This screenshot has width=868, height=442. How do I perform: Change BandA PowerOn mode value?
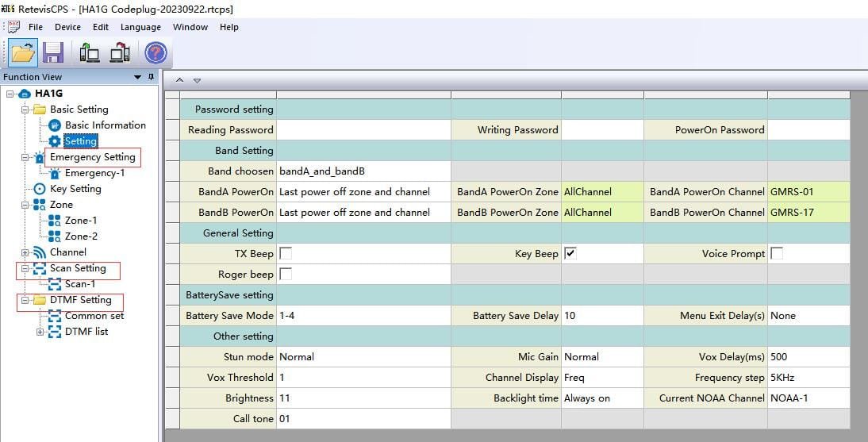pos(363,192)
